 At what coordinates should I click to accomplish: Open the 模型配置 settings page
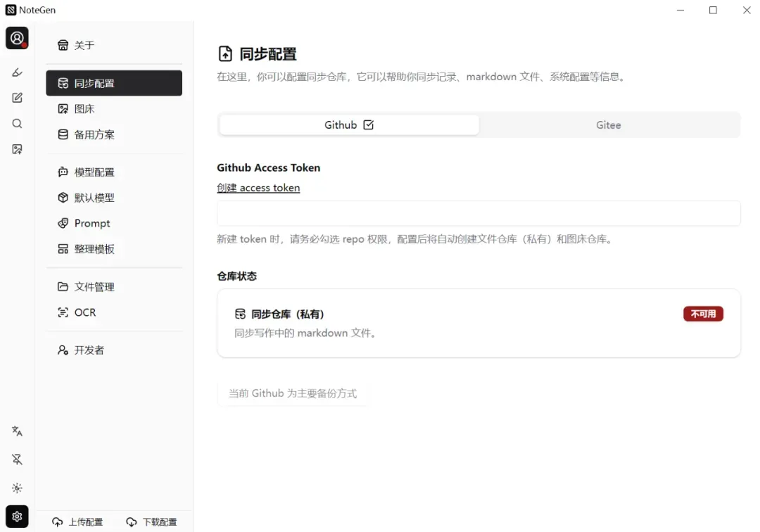click(x=114, y=172)
